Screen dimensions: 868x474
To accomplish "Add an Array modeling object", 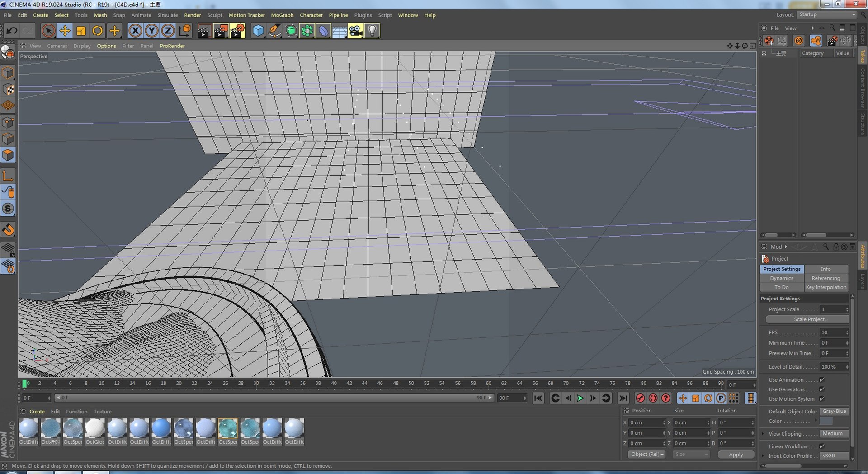I will point(307,31).
